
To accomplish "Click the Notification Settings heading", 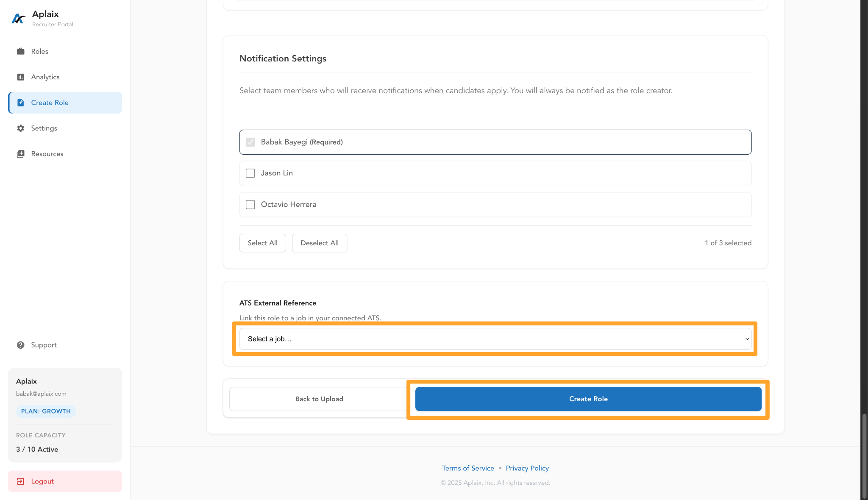I will tap(283, 58).
